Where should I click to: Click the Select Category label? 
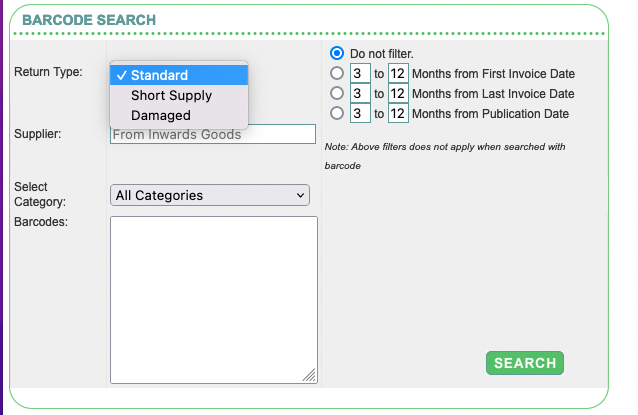pos(40,194)
